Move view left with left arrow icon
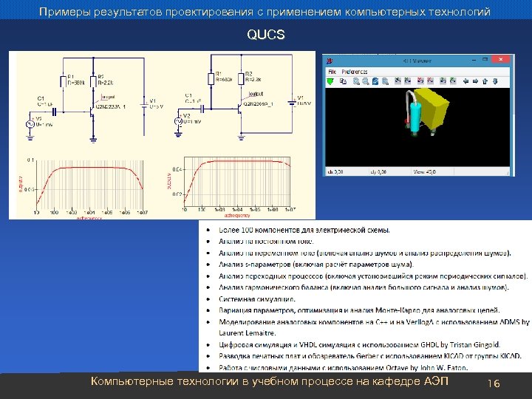532x399 pixels. click(x=465, y=81)
